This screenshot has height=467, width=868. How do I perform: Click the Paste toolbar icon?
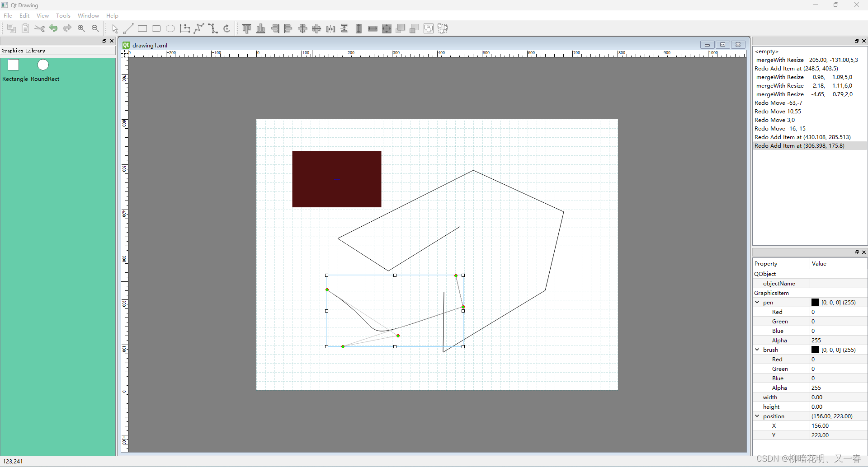pyautogui.click(x=25, y=28)
